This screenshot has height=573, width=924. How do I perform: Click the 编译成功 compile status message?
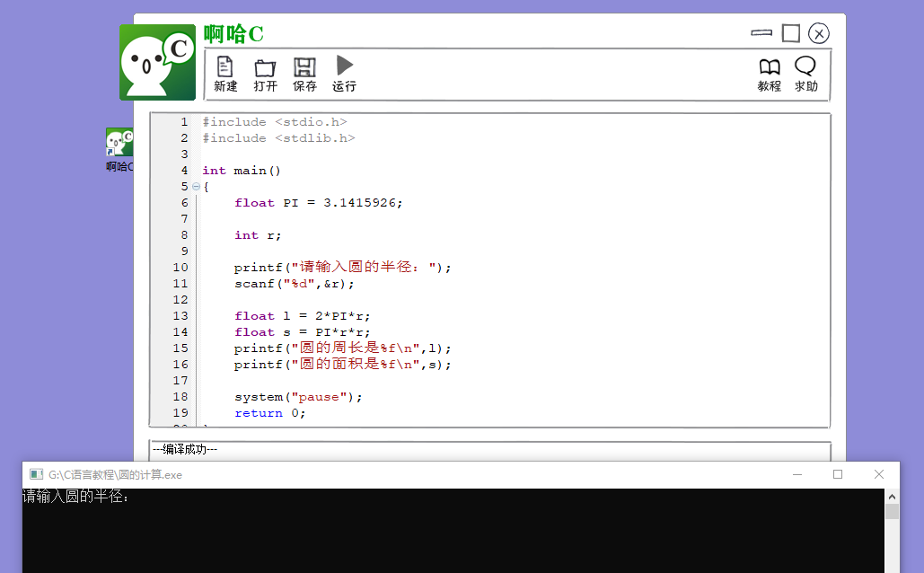click(185, 449)
